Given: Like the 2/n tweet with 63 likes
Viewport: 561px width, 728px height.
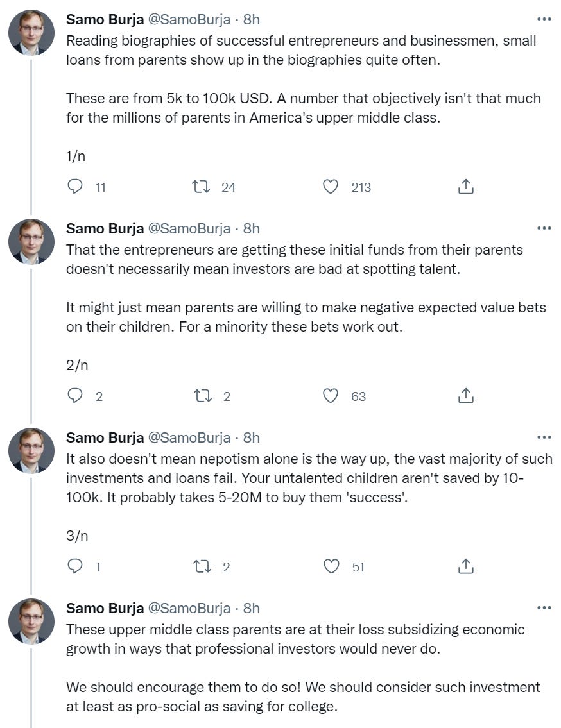Looking at the screenshot, I should [x=330, y=396].
